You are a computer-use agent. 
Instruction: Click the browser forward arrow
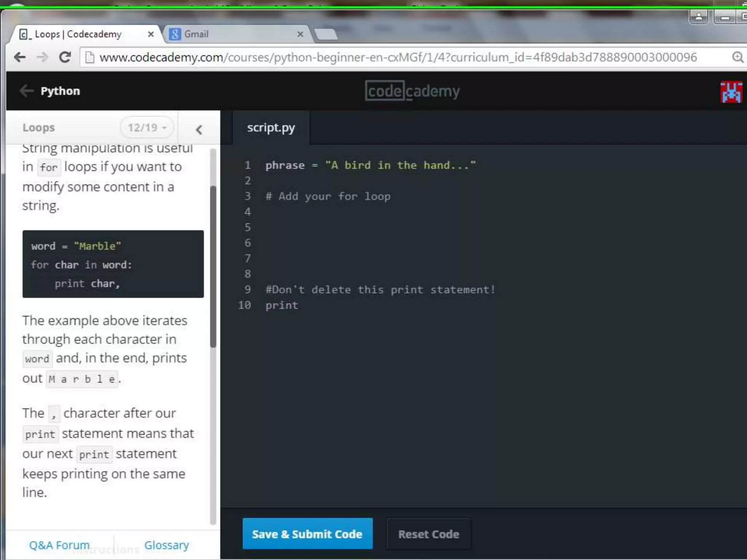(x=42, y=57)
